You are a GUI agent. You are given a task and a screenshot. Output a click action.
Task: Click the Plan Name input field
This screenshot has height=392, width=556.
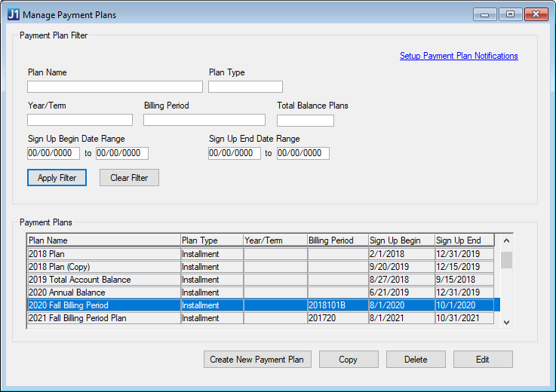point(115,87)
